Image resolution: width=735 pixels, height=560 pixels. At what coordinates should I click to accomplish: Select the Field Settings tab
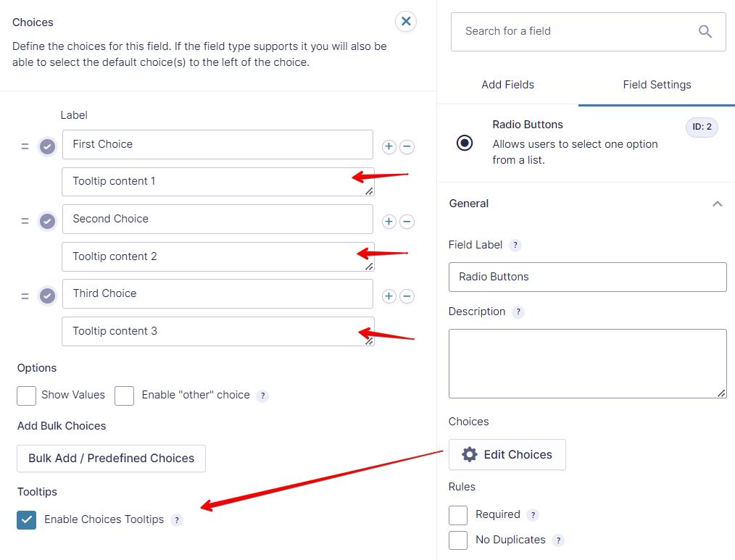click(657, 85)
